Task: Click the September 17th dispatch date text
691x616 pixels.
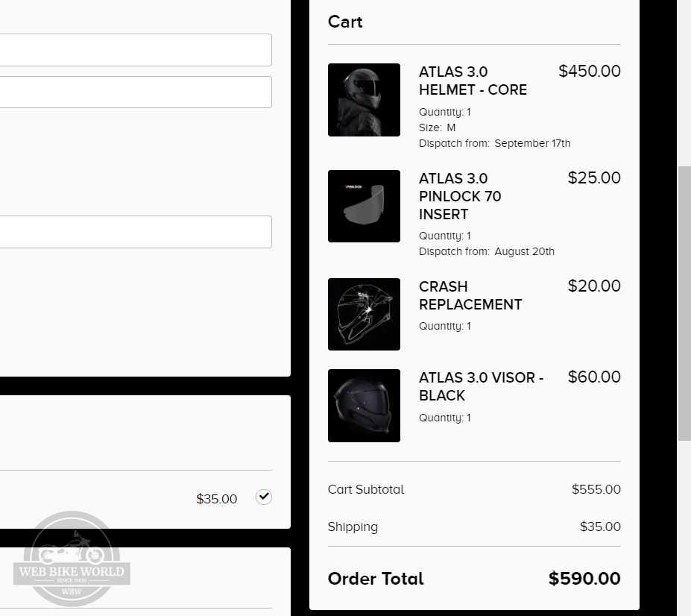Action: pos(532,143)
